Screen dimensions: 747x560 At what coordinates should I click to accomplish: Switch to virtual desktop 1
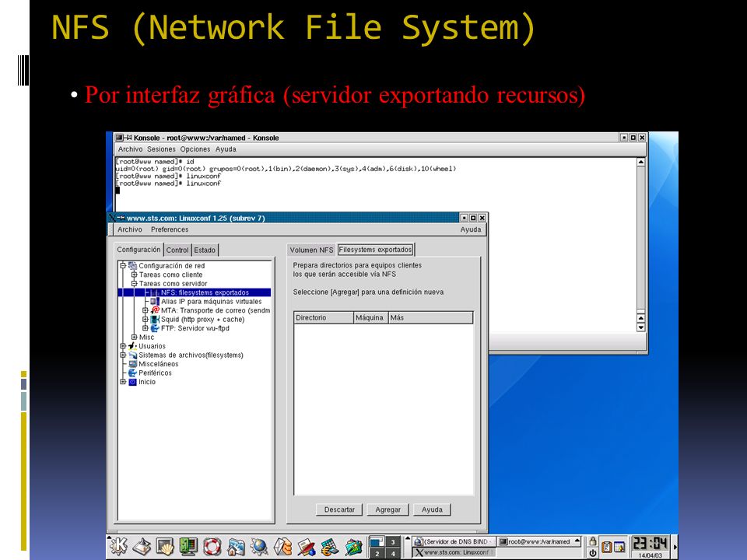377,542
